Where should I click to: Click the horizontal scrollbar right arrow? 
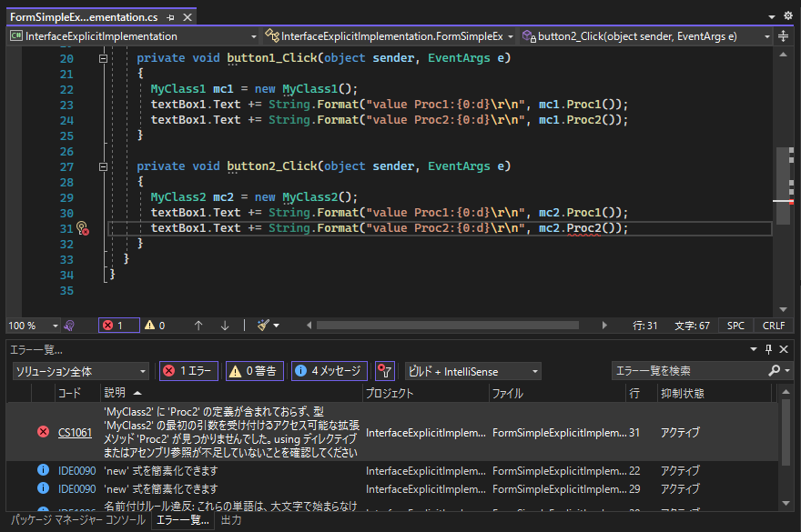coord(604,326)
